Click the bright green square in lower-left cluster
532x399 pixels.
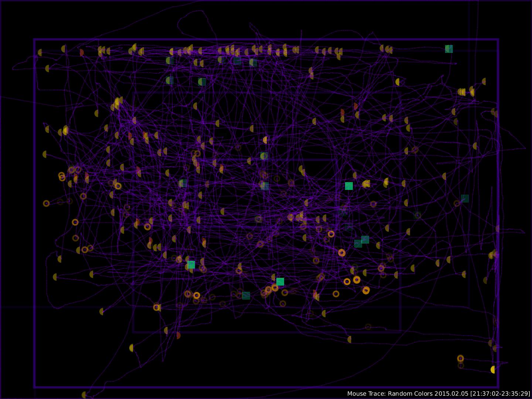[x=191, y=265]
